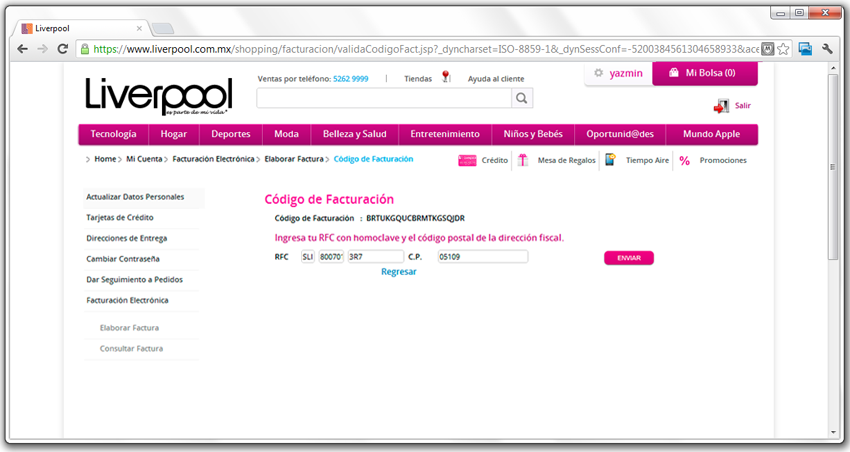Open Dar Seguimiento a Pedidos in sidebar

(134, 280)
